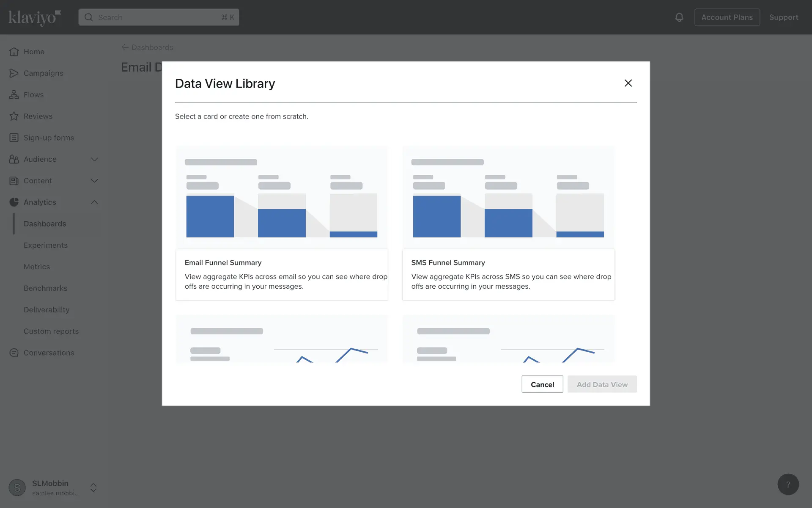Close the Data View Library dialog
The height and width of the screenshot is (508, 812).
point(628,83)
